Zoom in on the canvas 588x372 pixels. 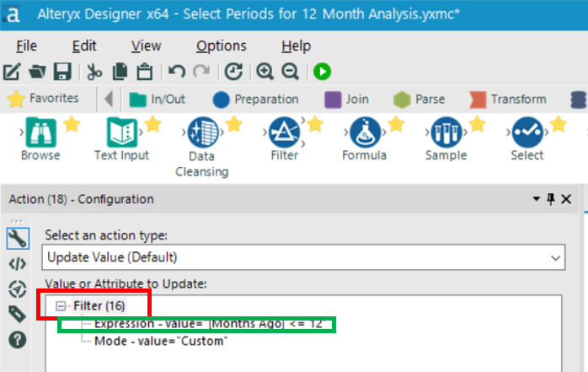265,73
